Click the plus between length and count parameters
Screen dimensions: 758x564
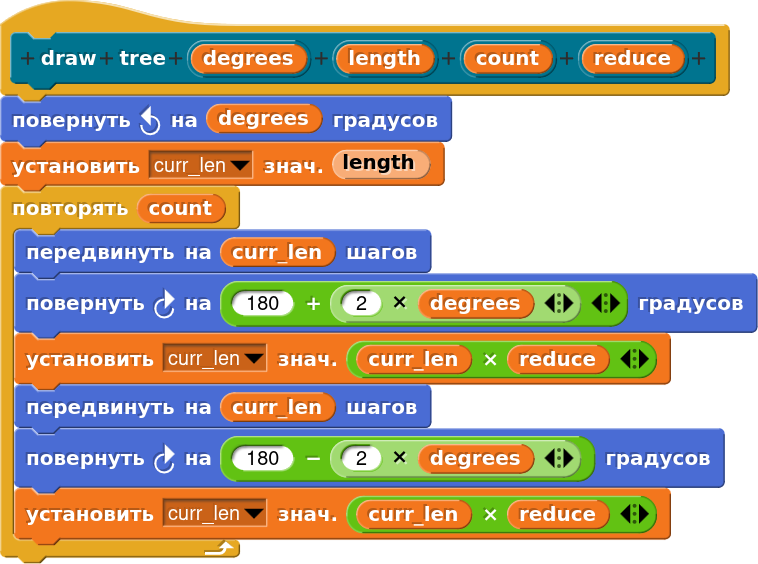[448, 58]
